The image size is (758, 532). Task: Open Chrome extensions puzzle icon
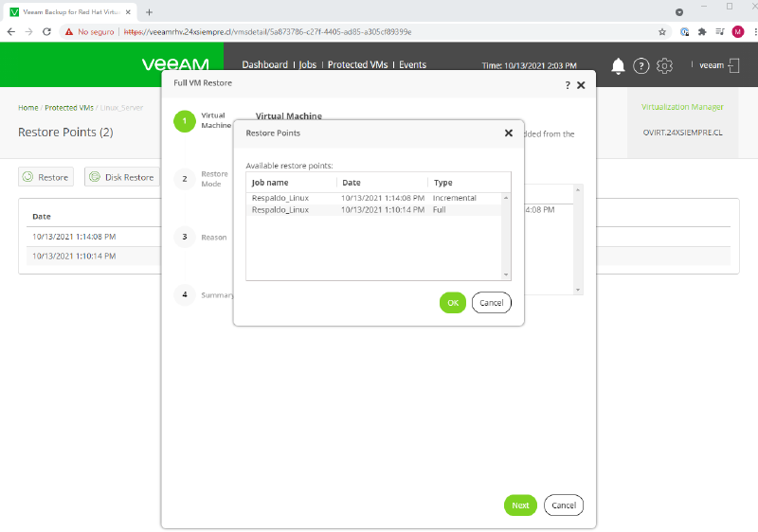pyautogui.click(x=702, y=32)
